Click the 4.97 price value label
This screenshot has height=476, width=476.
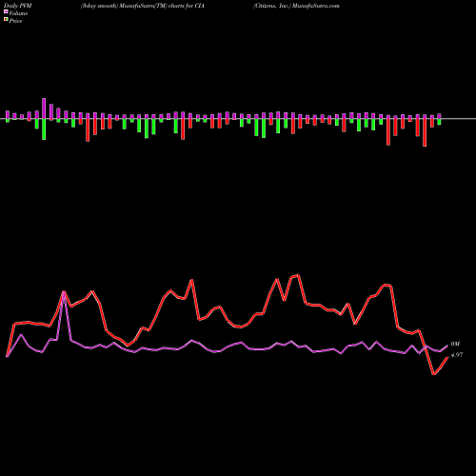point(457,355)
